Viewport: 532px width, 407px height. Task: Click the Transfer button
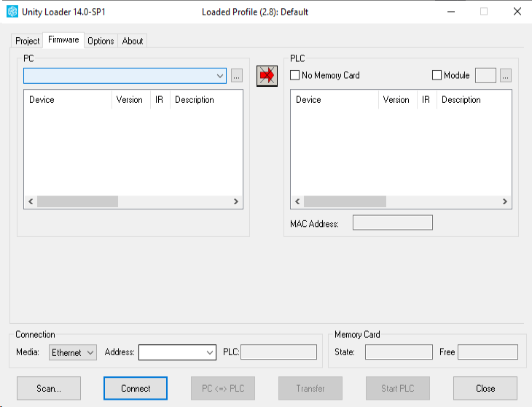click(x=310, y=388)
